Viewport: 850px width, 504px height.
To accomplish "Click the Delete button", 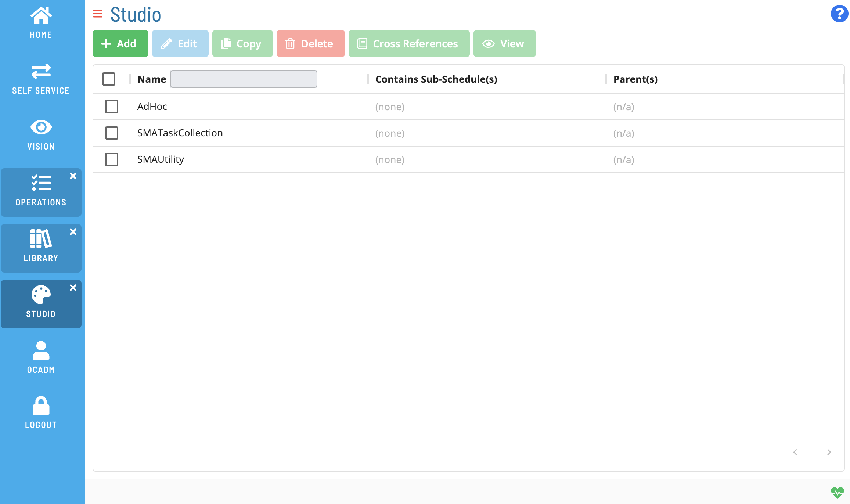I will (309, 43).
